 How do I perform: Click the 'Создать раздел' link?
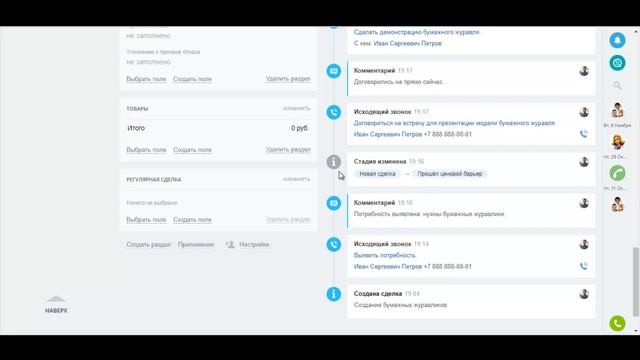pos(149,244)
